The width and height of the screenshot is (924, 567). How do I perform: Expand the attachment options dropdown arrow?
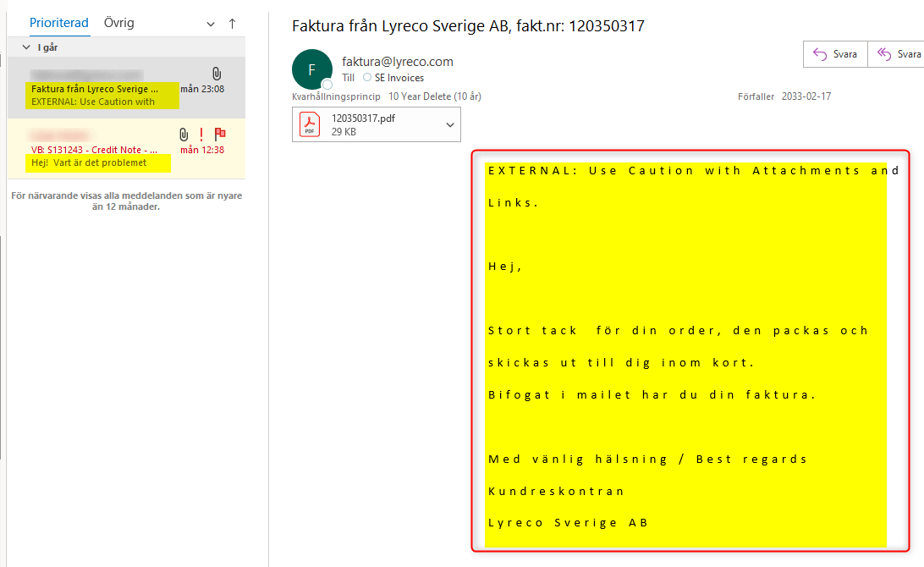pyautogui.click(x=449, y=125)
